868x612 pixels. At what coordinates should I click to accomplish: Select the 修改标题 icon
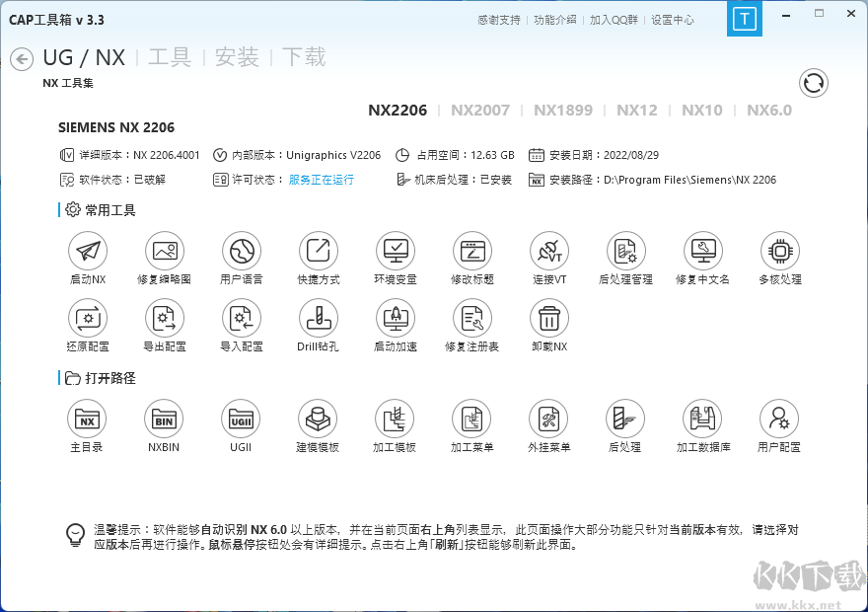click(472, 251)
